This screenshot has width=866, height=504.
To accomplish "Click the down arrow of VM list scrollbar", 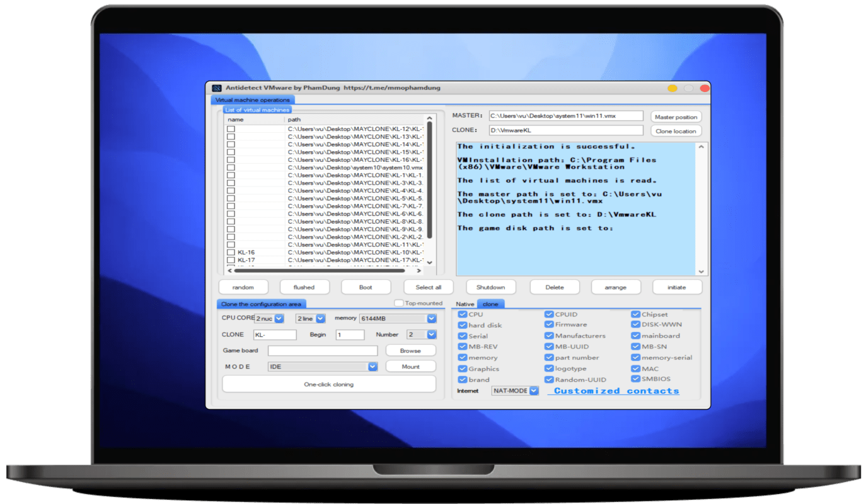I will point(430,262).
